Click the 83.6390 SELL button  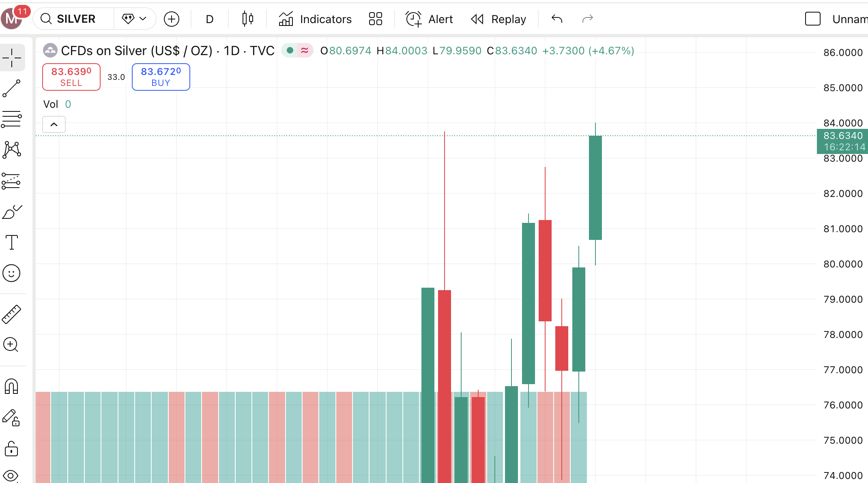pyautogui.click(x=71, y=77)
